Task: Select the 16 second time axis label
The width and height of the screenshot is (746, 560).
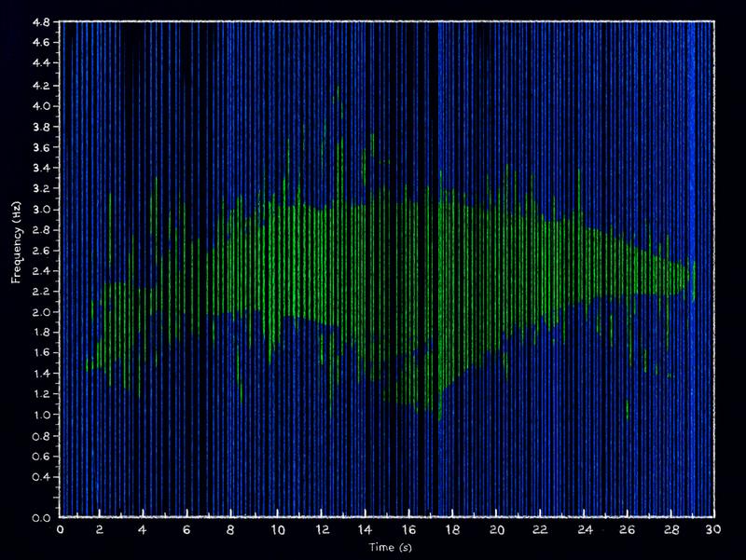Action: point(408,530)
